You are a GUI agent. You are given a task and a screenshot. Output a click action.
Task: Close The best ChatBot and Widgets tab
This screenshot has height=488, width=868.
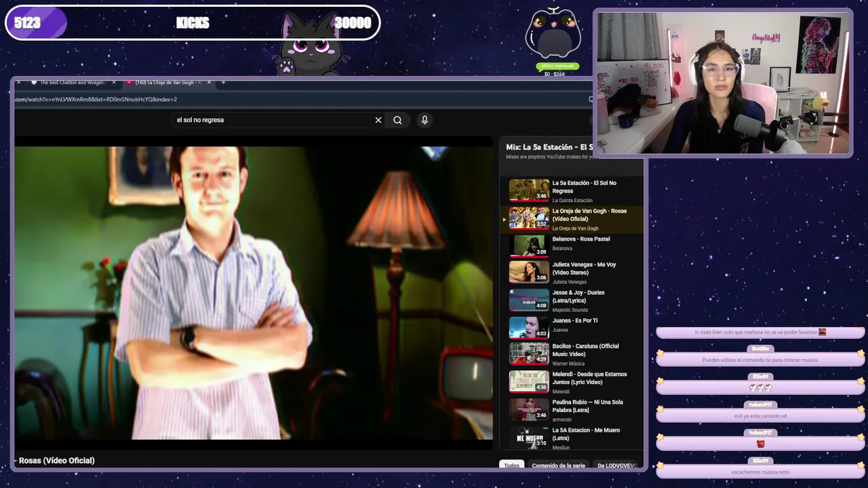pos(114,83)
